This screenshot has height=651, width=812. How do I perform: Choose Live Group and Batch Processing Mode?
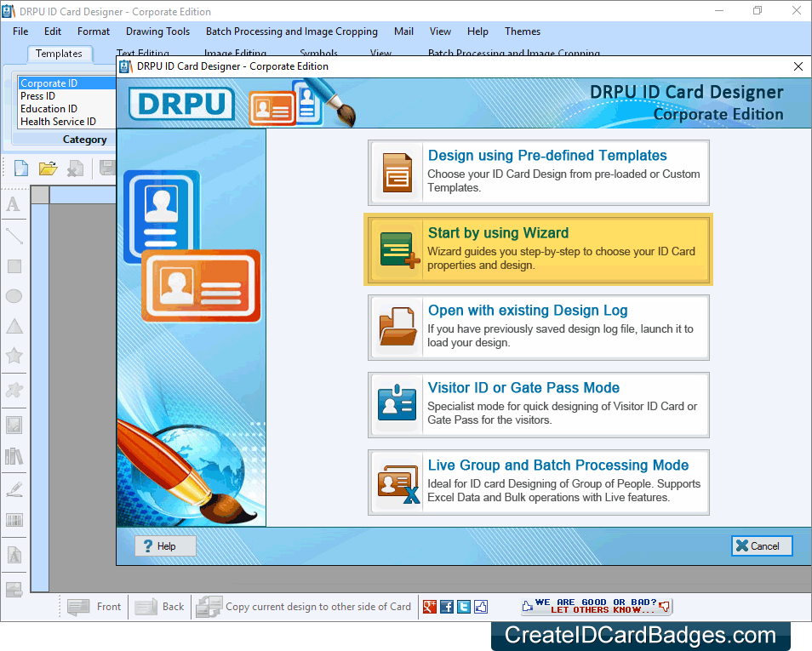pyautogui.click(x=539, y=483)
